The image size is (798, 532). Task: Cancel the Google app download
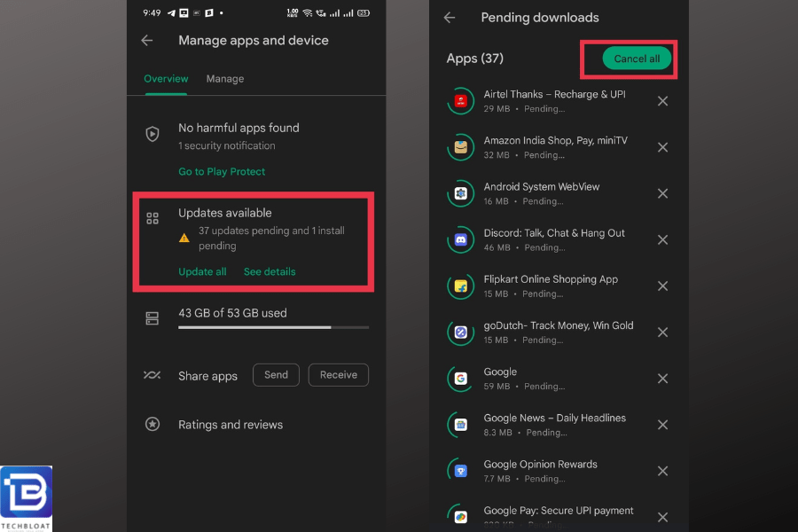click(662, 379)
